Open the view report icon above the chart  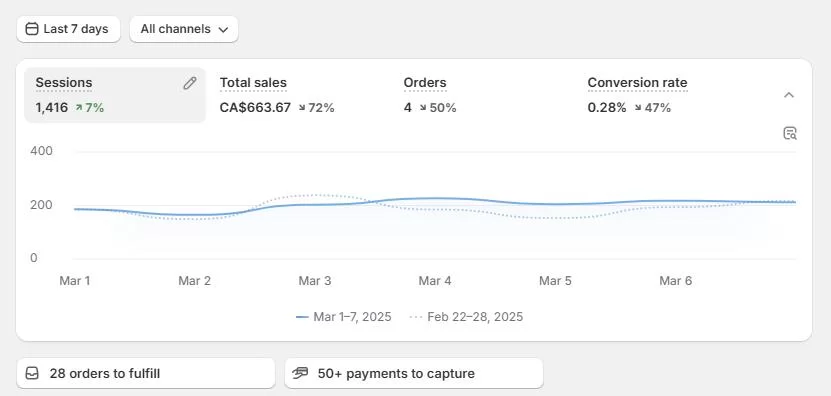coord(790,133)
